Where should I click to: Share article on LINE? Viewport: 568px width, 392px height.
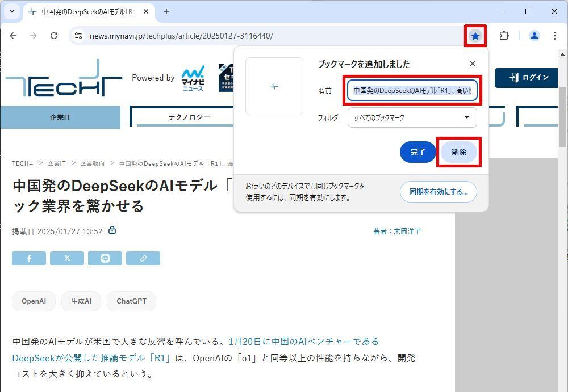(105, 259)
